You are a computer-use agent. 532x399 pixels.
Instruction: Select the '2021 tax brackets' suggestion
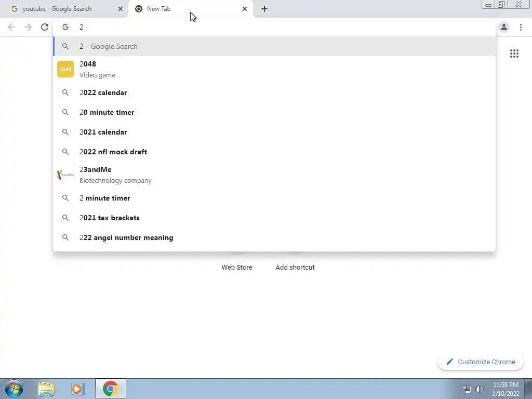click(274, 218)
